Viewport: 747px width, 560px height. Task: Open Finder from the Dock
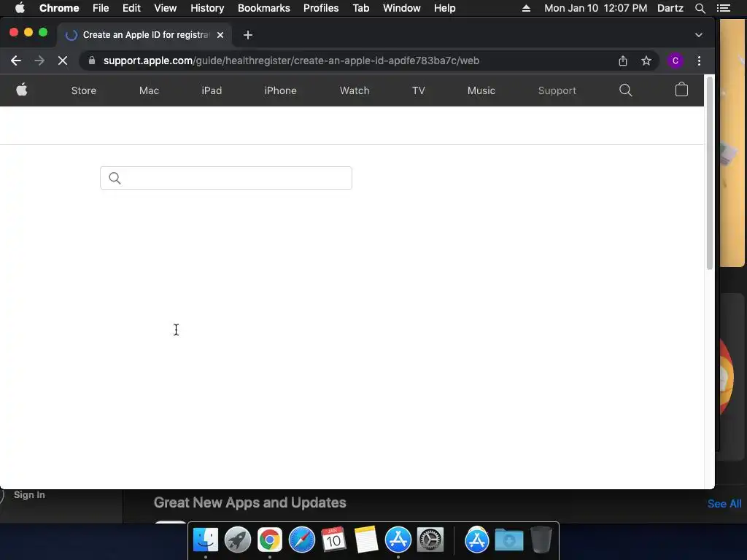(205, 540)
